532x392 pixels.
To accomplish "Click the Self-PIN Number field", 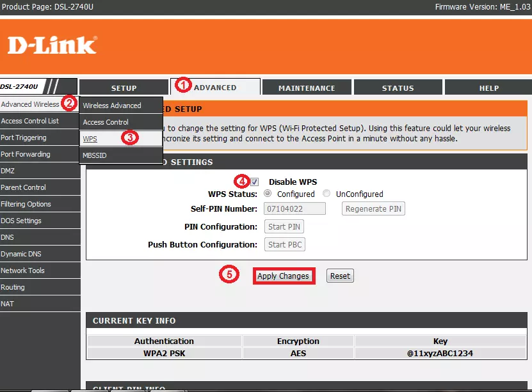I will click(x=294, y=208).
